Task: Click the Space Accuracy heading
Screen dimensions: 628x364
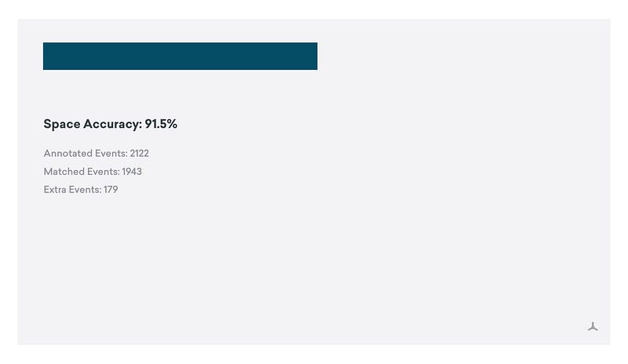Action: (110, 124)
